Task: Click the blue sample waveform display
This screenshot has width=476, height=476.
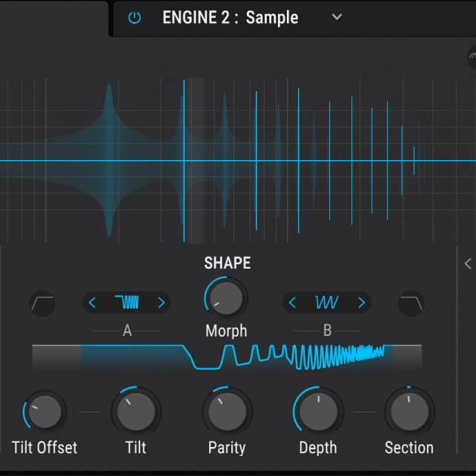Action: [237, 159]
